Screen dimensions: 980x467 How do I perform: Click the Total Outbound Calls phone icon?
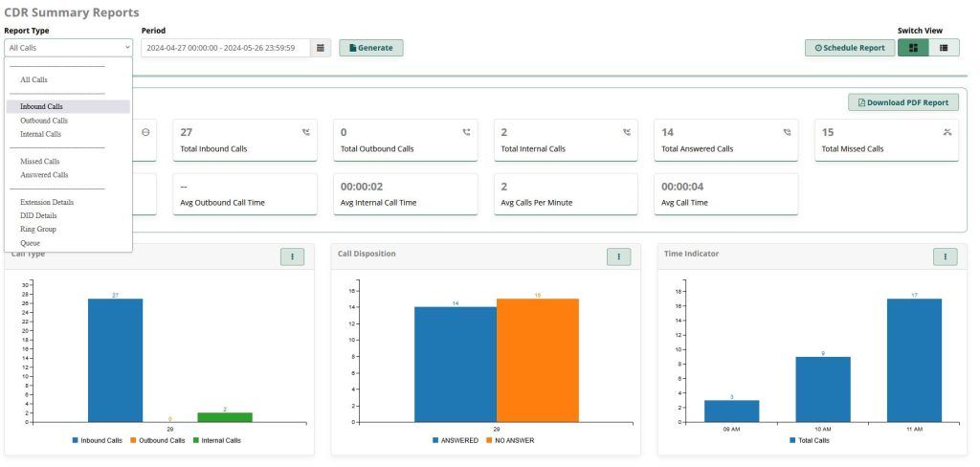click(x=467, y=133)
